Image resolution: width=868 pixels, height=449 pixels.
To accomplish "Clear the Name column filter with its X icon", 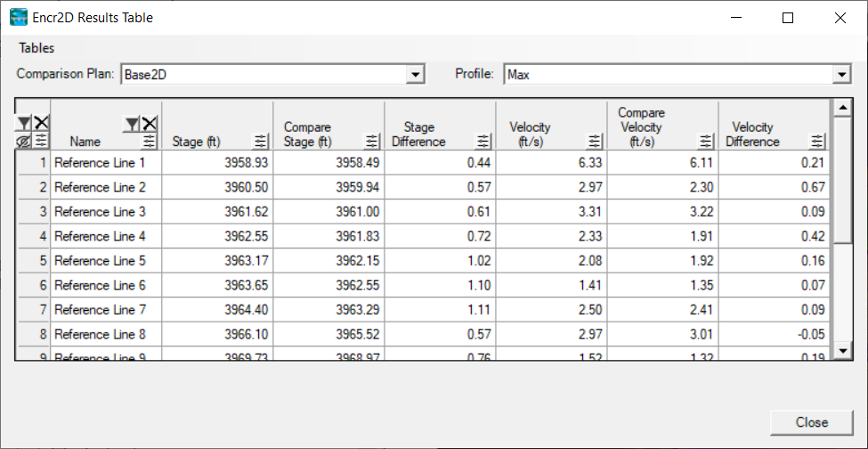I will [150, 125].
